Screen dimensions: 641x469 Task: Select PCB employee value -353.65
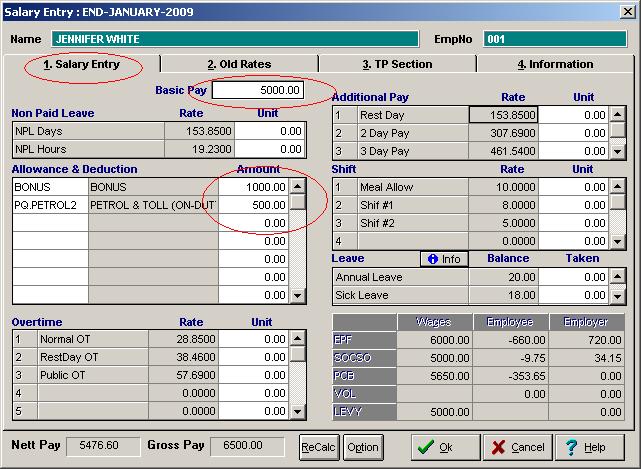[510, 376]
